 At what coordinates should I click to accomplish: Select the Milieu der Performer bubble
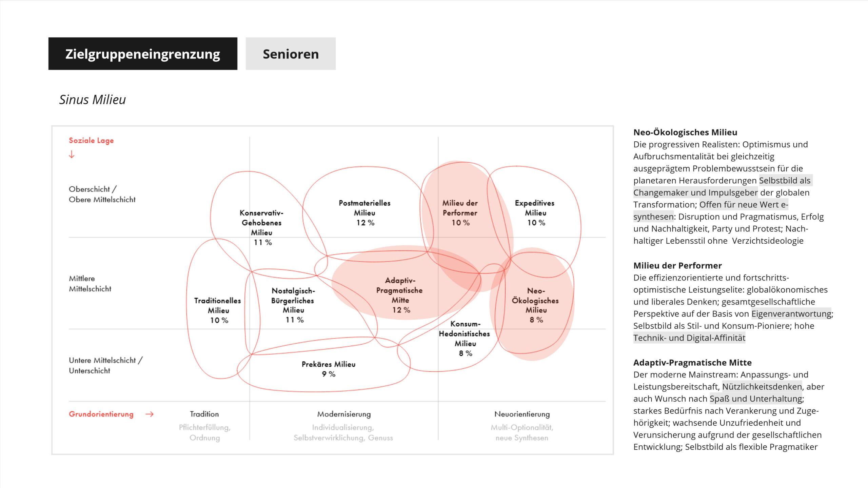tap(460, 213)
